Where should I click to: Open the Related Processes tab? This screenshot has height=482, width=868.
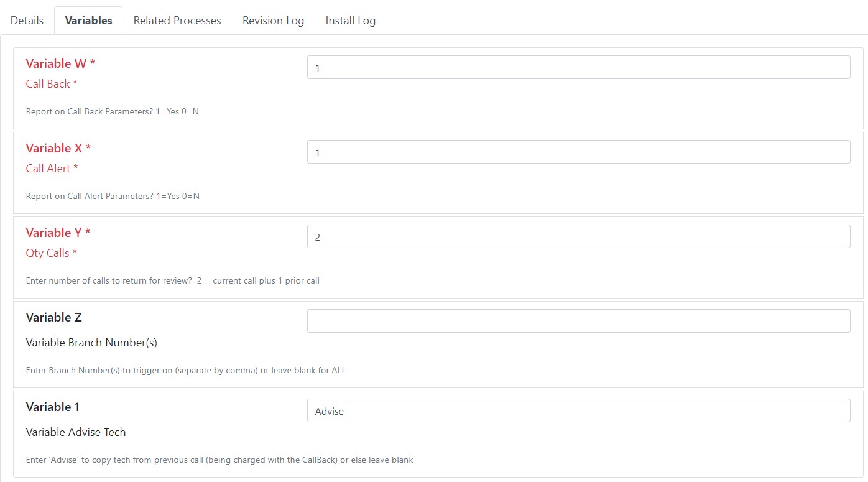click(177, 21)
